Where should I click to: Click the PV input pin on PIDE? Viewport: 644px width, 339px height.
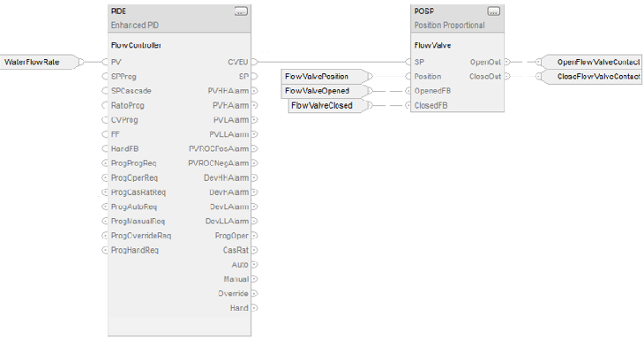click(105, 62)
